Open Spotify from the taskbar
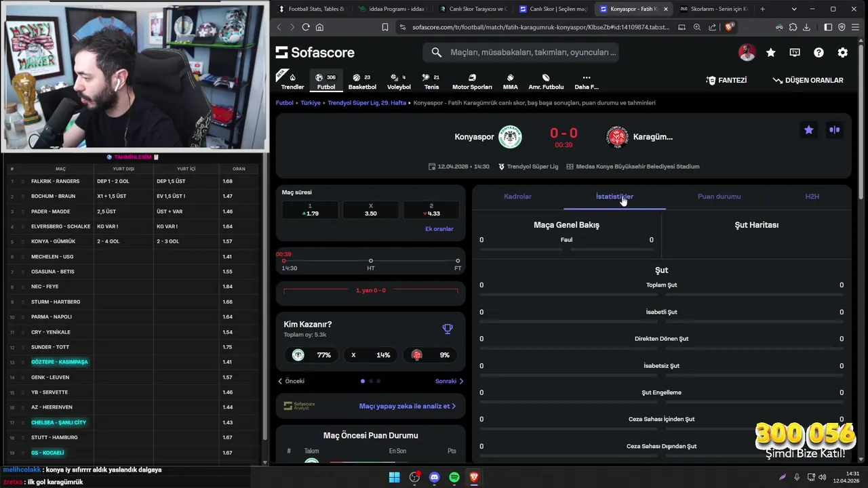This screenshot has width=868, height=488. coord(454,477)
